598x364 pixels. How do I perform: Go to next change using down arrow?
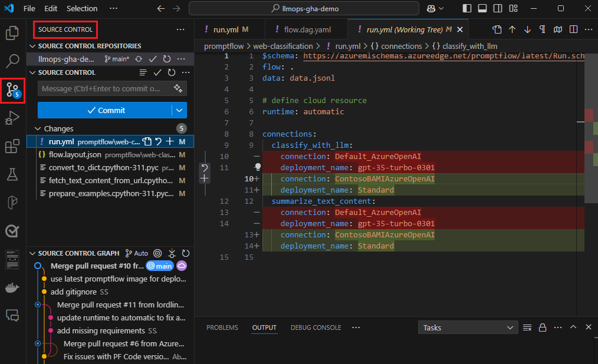point(527,29)
